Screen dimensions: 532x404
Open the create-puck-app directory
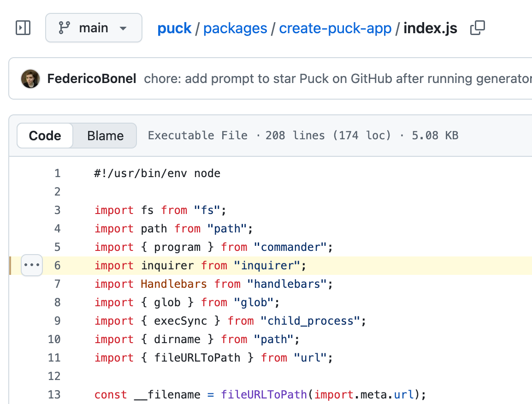336,28
